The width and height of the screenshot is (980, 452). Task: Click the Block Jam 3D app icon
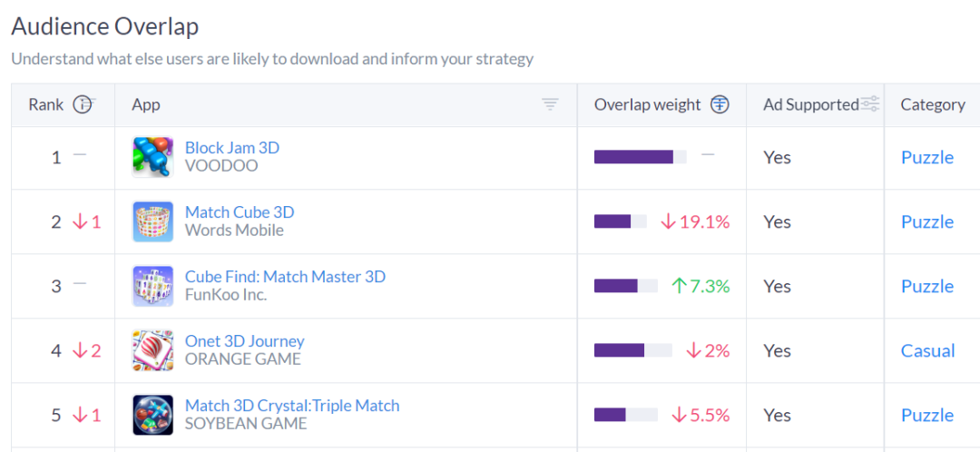click(152, 157)
